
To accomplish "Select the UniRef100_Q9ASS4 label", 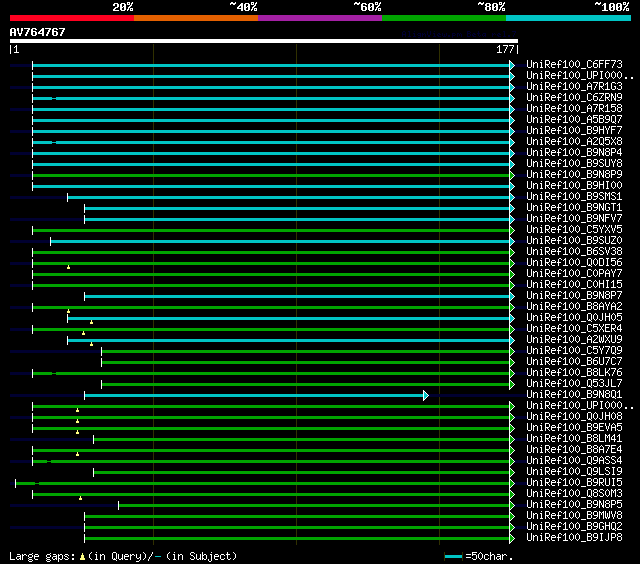I will click(574, 461).
